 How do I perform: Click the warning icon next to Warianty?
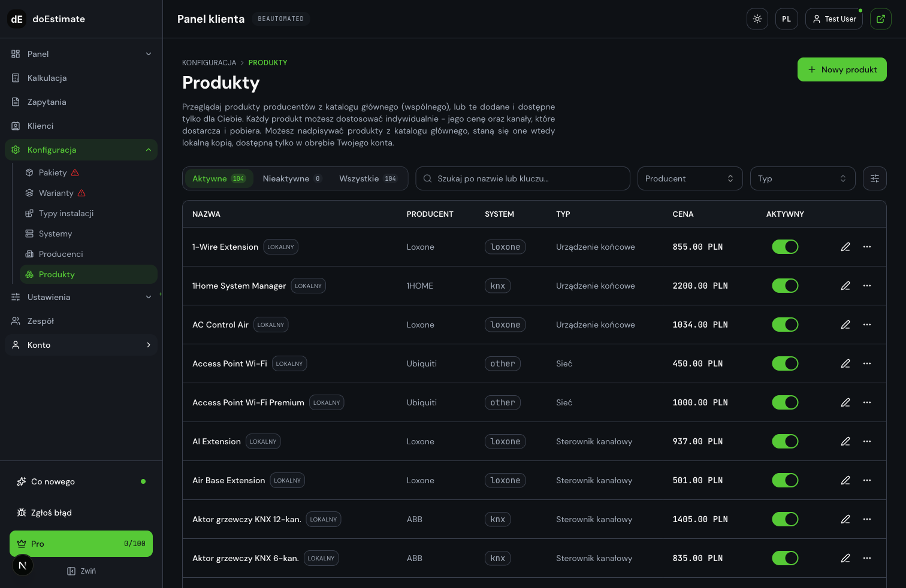click(81, 193)
